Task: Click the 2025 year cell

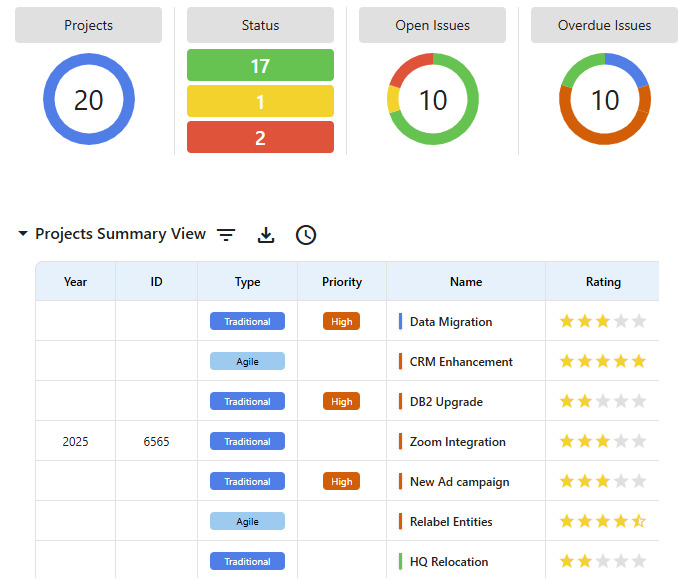Action: click(x=75, y=442)
